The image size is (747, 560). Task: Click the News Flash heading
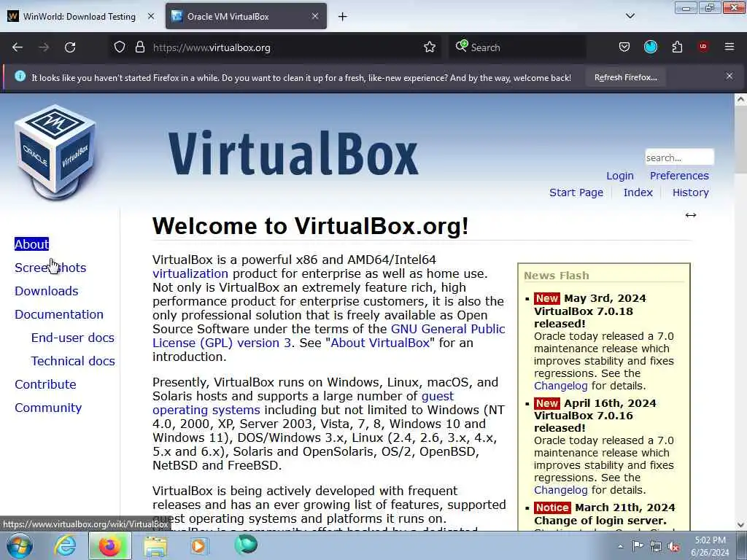557,275
